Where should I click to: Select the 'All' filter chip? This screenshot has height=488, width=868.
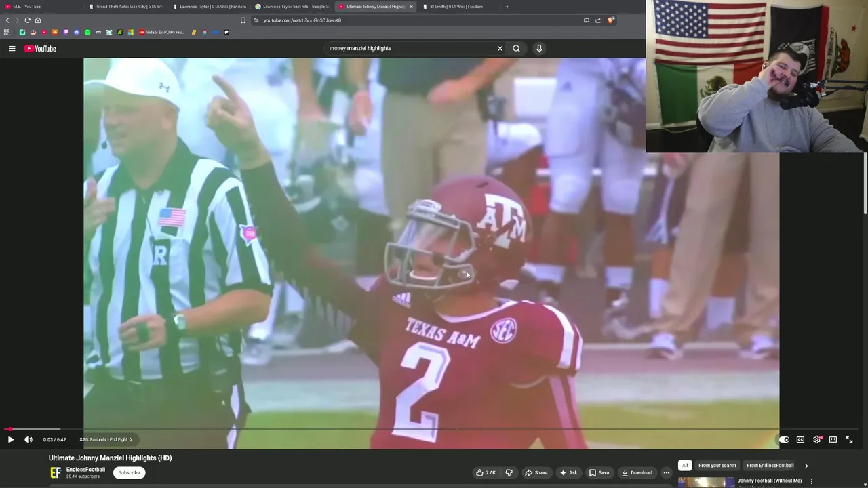click(685, 465)
